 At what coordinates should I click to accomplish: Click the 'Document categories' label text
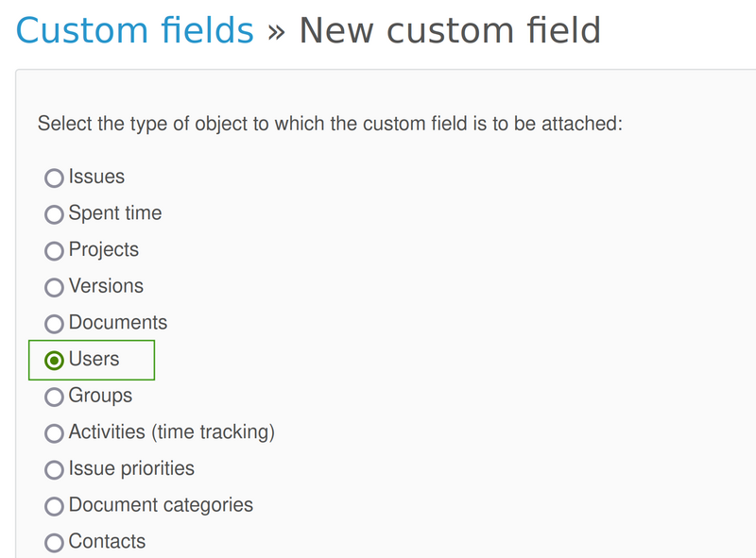[161, 505]
